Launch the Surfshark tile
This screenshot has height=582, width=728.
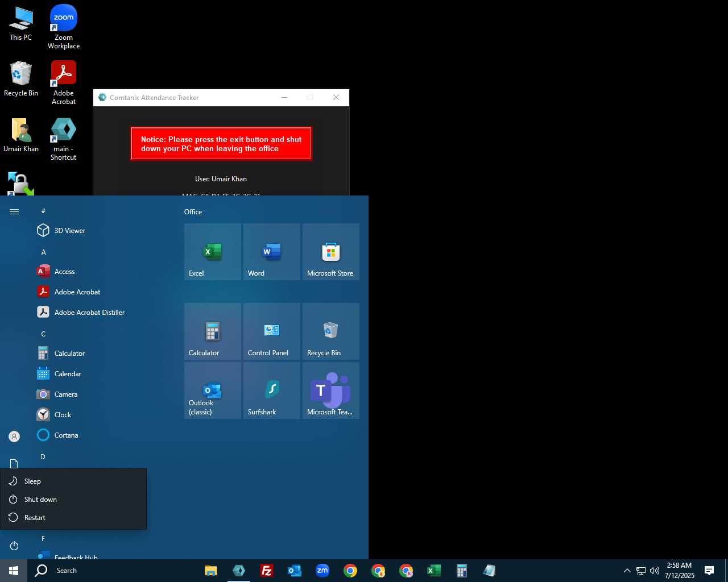click(x=272, y=390)
